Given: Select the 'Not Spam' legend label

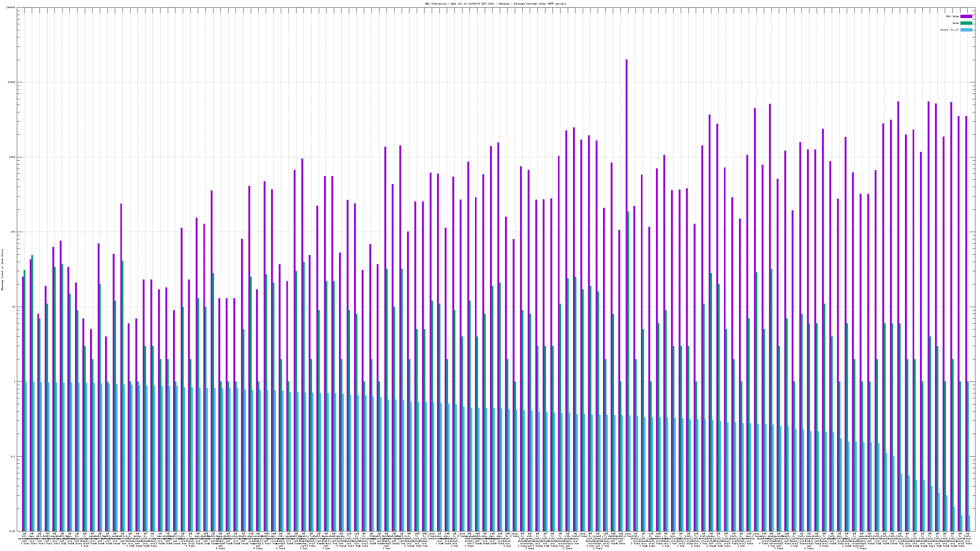Looking at the screenshot, I should pos(953,16).
